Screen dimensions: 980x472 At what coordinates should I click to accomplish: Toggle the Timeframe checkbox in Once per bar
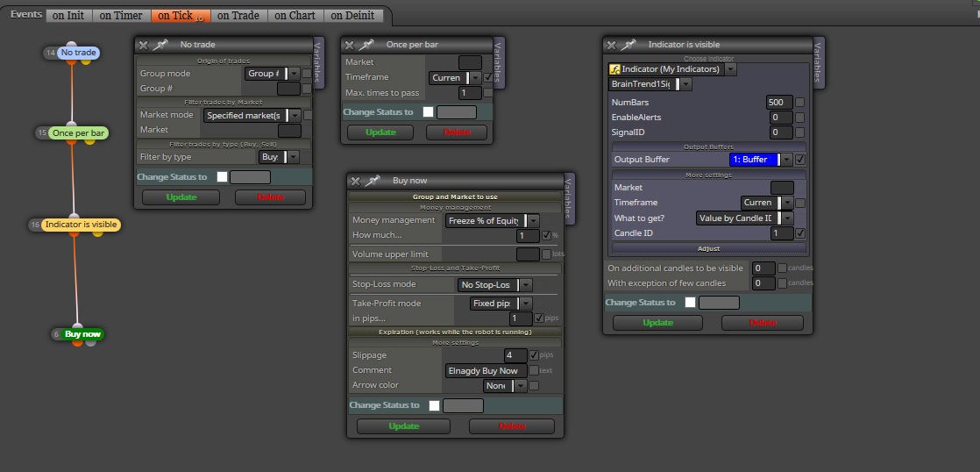pos(487,77)
